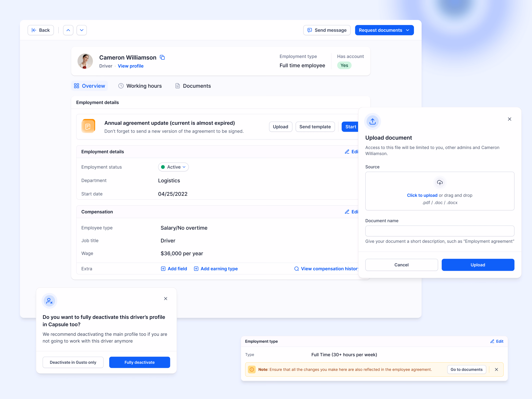Switch to the Overview tab
Screen dimensions: 532x399
coord(89,86)
